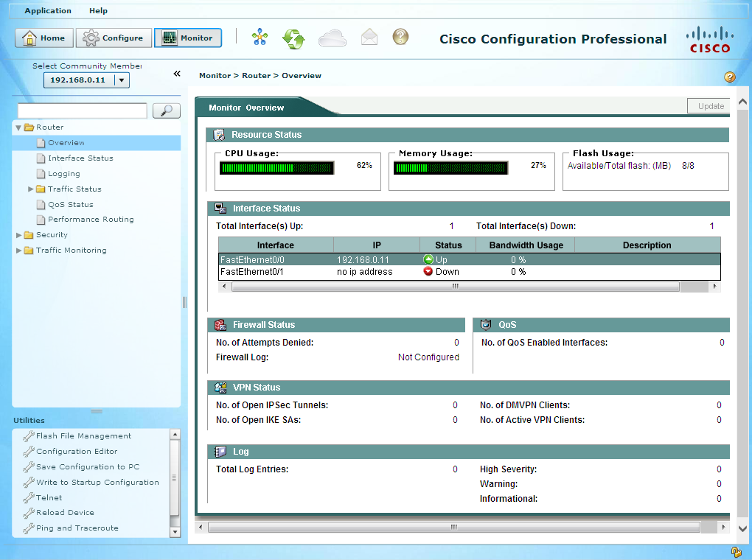The height and width of the screenshot is (560, 752).
Task: Collapse the left navigation pane
Action: [177, 74]
